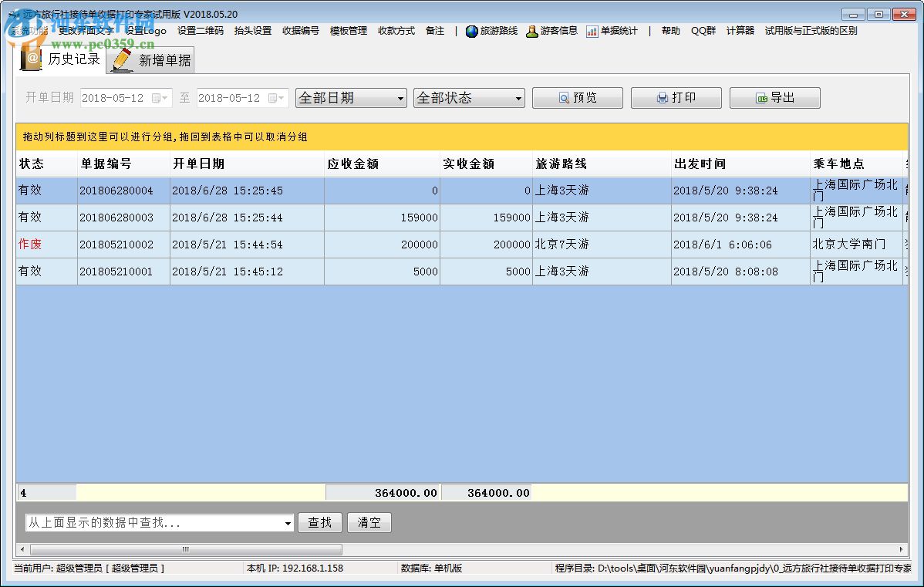This screenshot has height=587, width=924.
Task: Expand the 全部状态 status dropdown
Action: (517, 98)
